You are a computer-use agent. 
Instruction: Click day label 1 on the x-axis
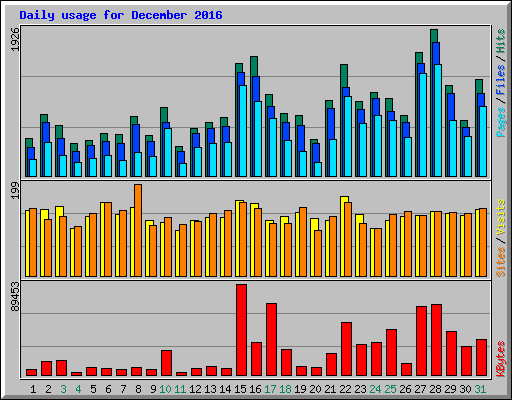pos(33,389)
